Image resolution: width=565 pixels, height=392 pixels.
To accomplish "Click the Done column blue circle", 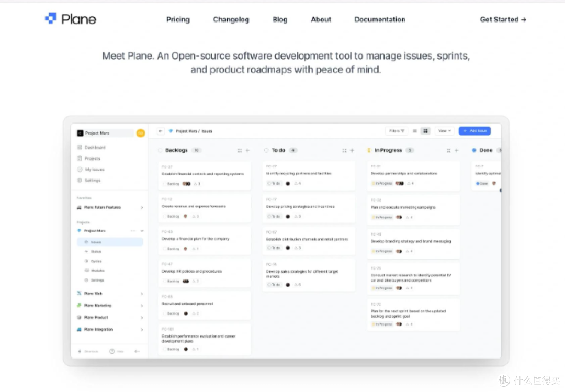I will (x=474, y=150).
